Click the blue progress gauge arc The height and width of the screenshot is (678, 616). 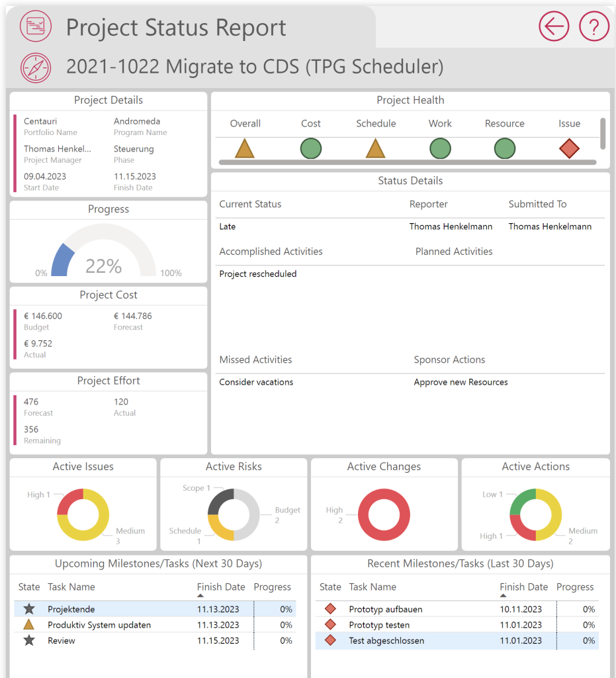(x=62, y=260)
